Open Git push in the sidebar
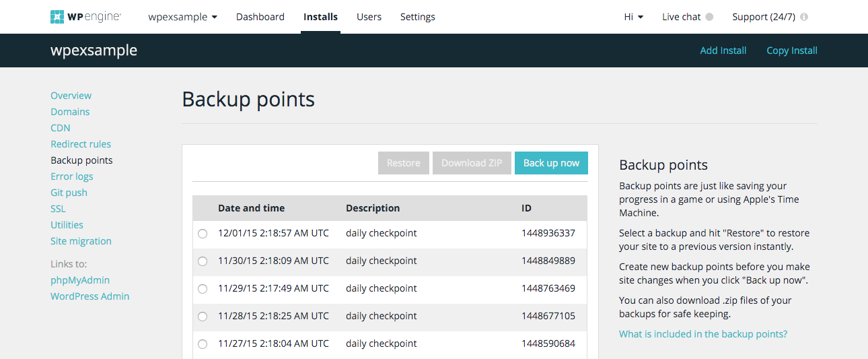Screen dimensions: 868x359 [x=69, y=193]
